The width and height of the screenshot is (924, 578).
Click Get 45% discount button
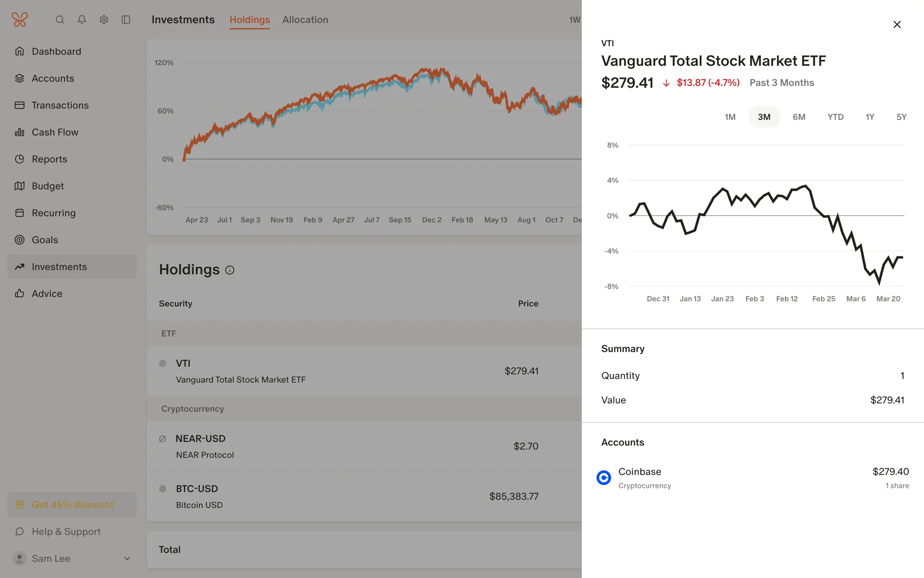click(72, 504)
